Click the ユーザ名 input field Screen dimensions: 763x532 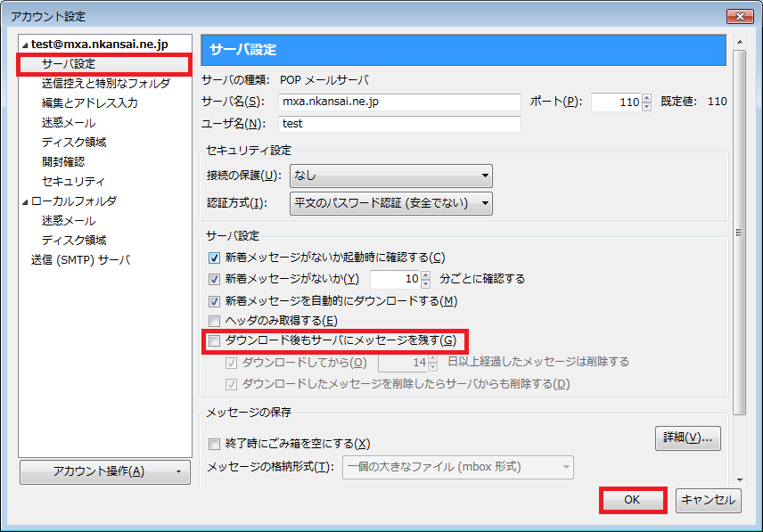tap(399, 124)
